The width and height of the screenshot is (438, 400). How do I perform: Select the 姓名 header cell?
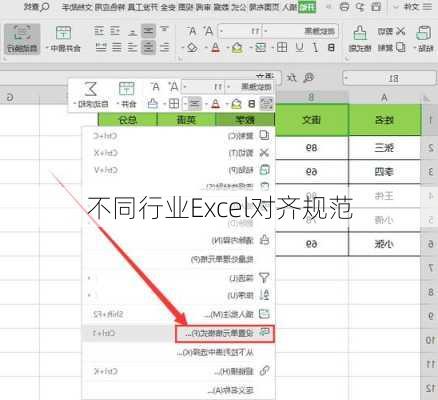(x=385, y=120)
